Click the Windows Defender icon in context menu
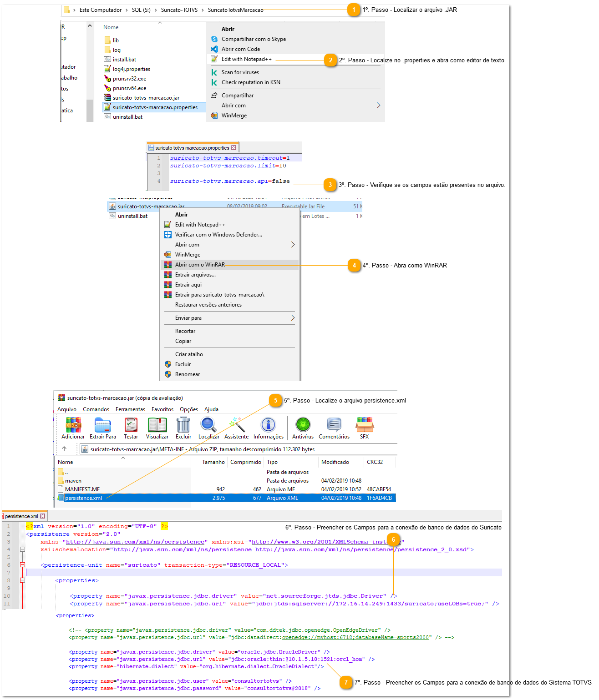Screen dimensions: 599x700 168,235
